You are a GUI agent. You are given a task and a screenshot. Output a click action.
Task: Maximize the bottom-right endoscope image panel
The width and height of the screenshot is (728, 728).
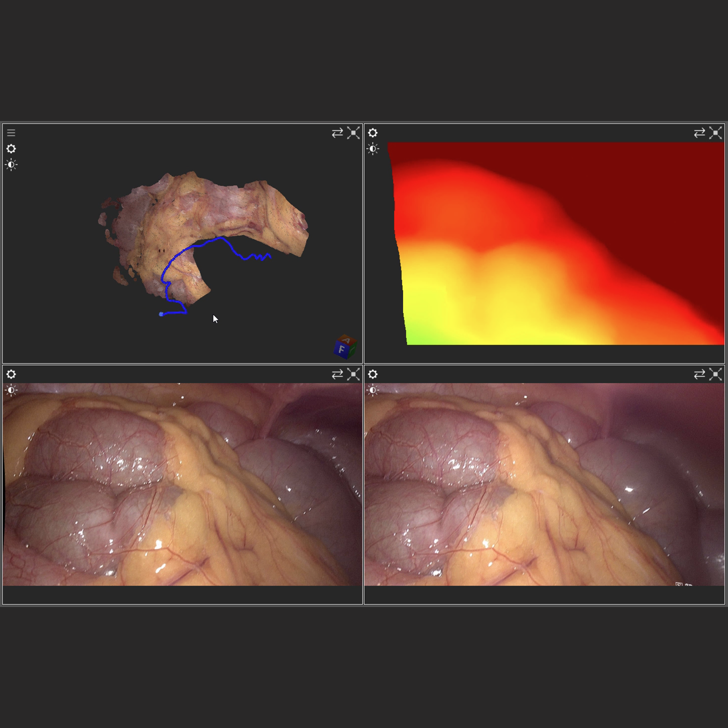(716, 374)
